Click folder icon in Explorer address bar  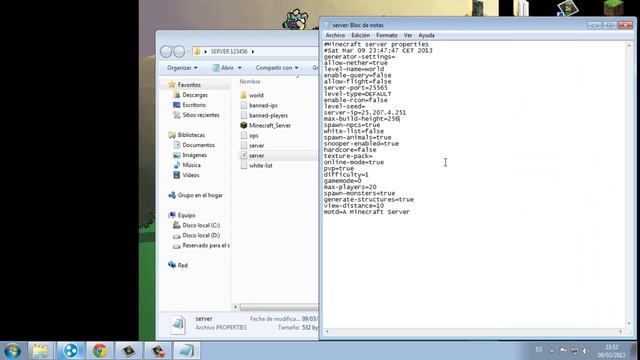tap(197, 51)
